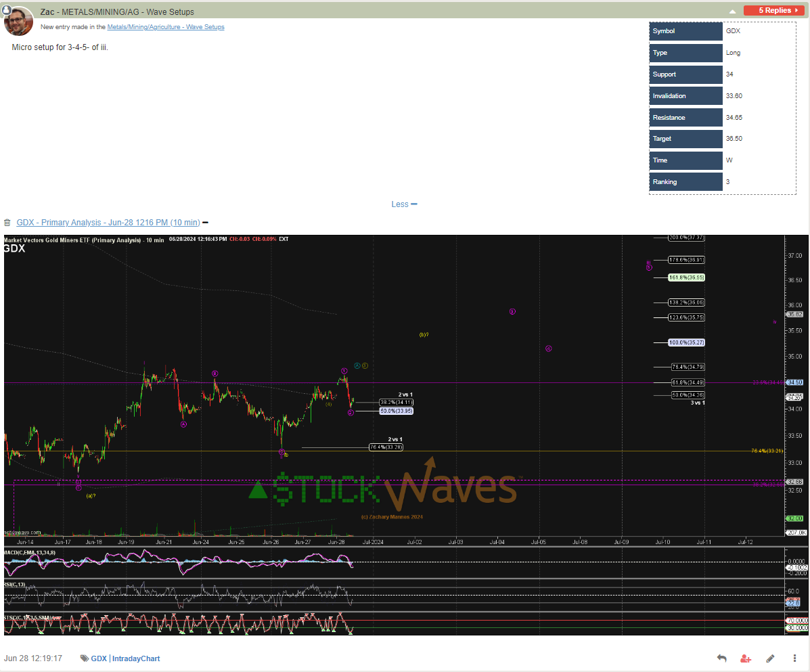The height and width of the screenshot is (672, 810).
Task: Click the white up-arrow in the header
Action: 732,12
